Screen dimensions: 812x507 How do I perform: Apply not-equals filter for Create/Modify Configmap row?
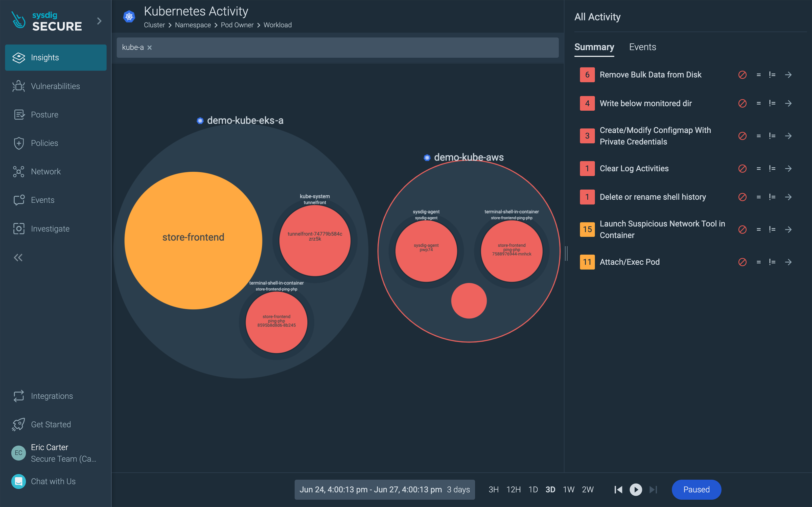tap(772, 136)
